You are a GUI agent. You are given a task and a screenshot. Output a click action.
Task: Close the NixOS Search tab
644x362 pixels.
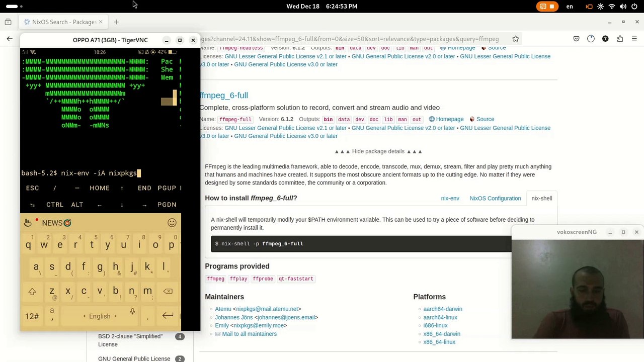pyautogui.click(x=100, y=22)
